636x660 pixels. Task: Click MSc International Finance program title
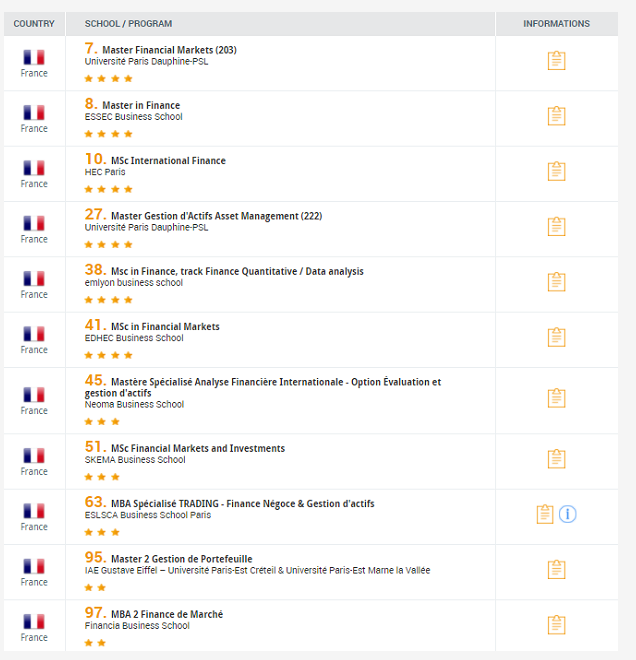[x=168, y=161]
